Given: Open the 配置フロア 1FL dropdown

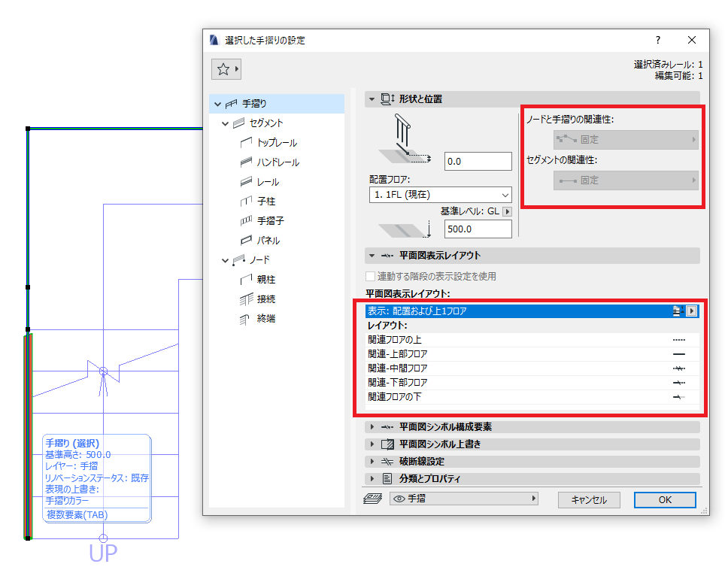Looking at the screenshot, I should (x=441, y=195).
